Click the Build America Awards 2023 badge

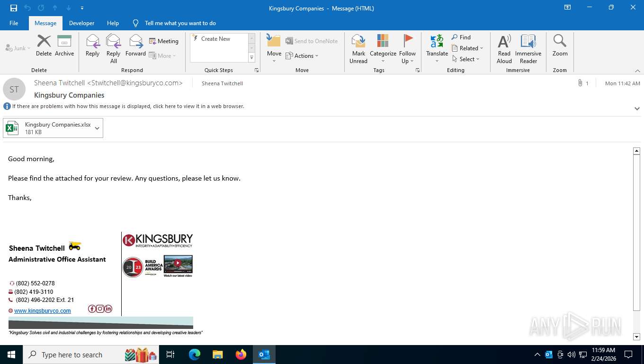tap(143, 267)
